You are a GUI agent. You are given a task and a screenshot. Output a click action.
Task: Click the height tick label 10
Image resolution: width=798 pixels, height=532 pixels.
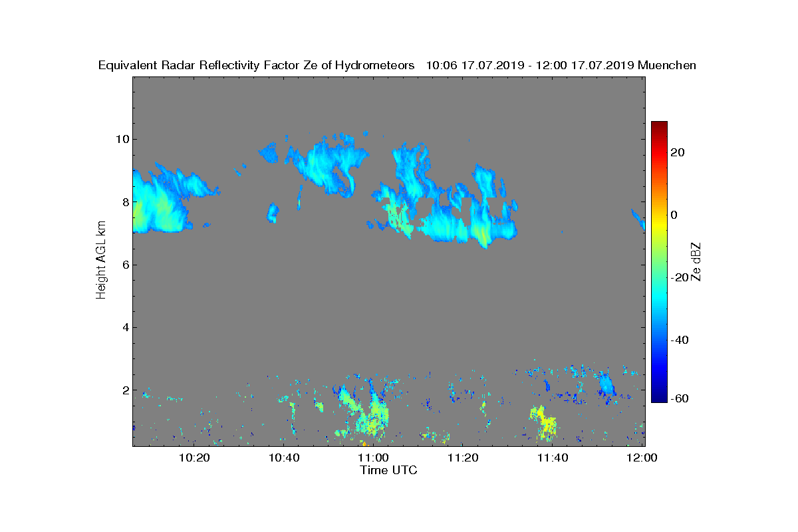[121, 139]
